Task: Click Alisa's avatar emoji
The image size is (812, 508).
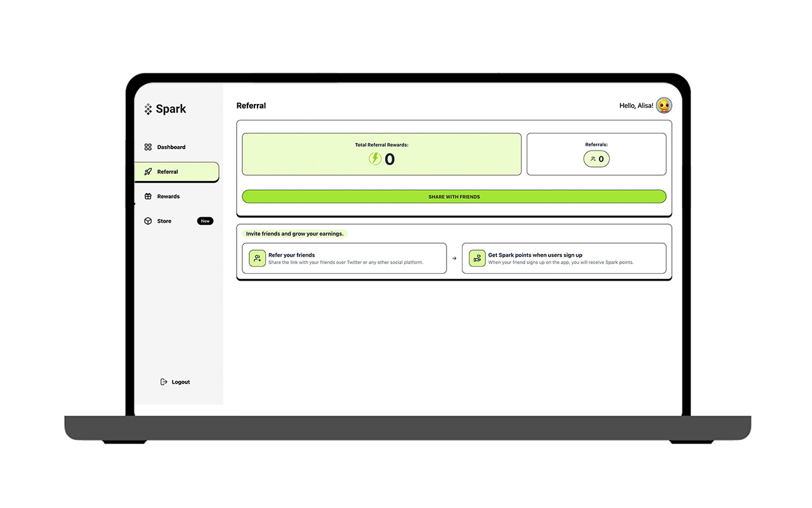Action: [664, 105]
